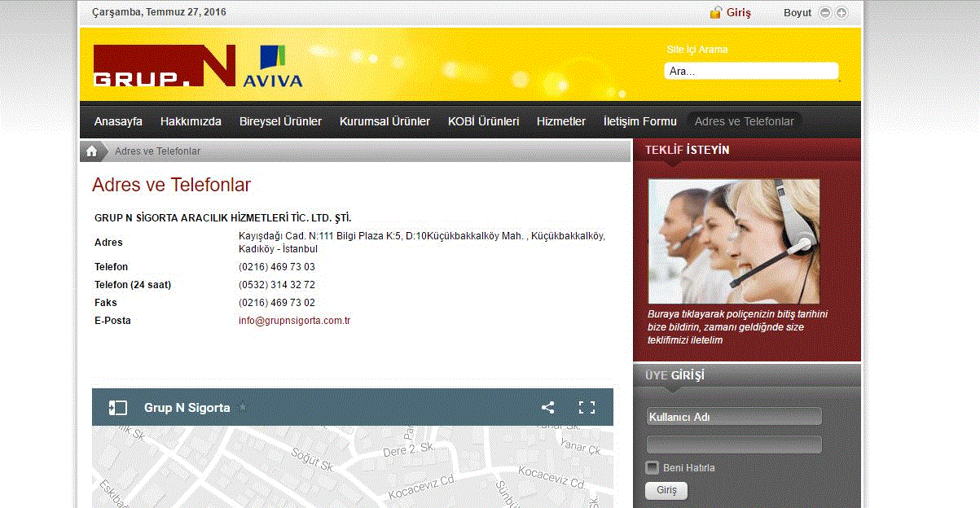
Task: Open Bireysel Ürünler menu
Action: click(x=280, y=121)
